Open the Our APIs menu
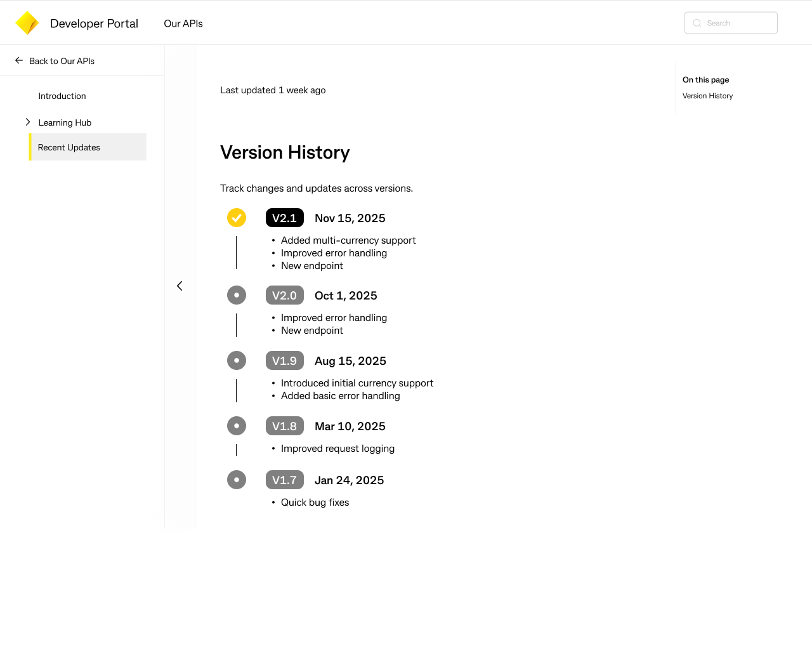 pyautogui.click(x=183, y=23)
